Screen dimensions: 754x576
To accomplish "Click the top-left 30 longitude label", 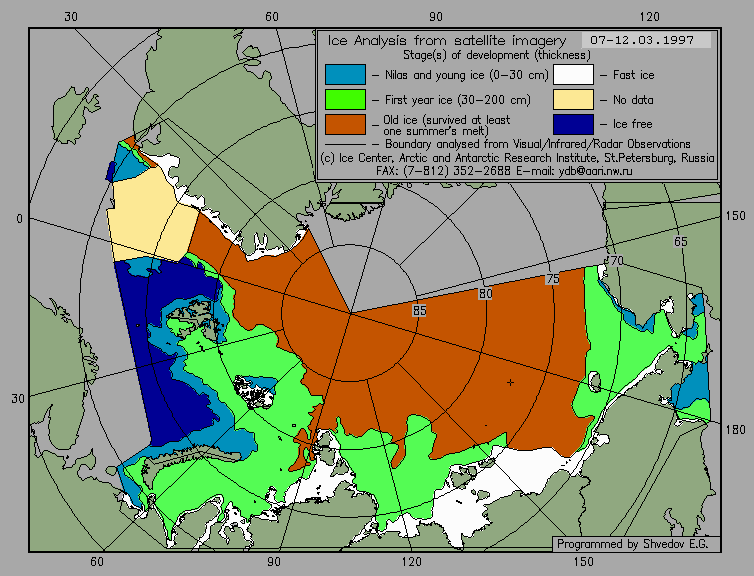I will (x=71, y=17).
